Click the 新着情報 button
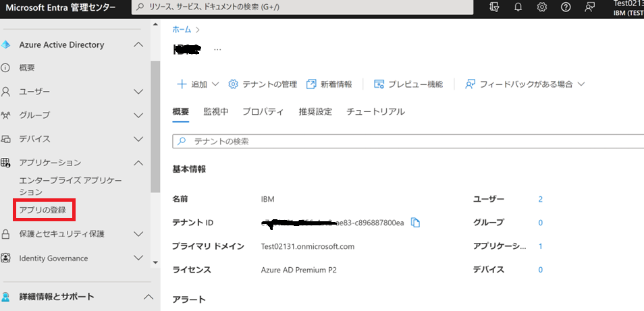 point(329,84)
